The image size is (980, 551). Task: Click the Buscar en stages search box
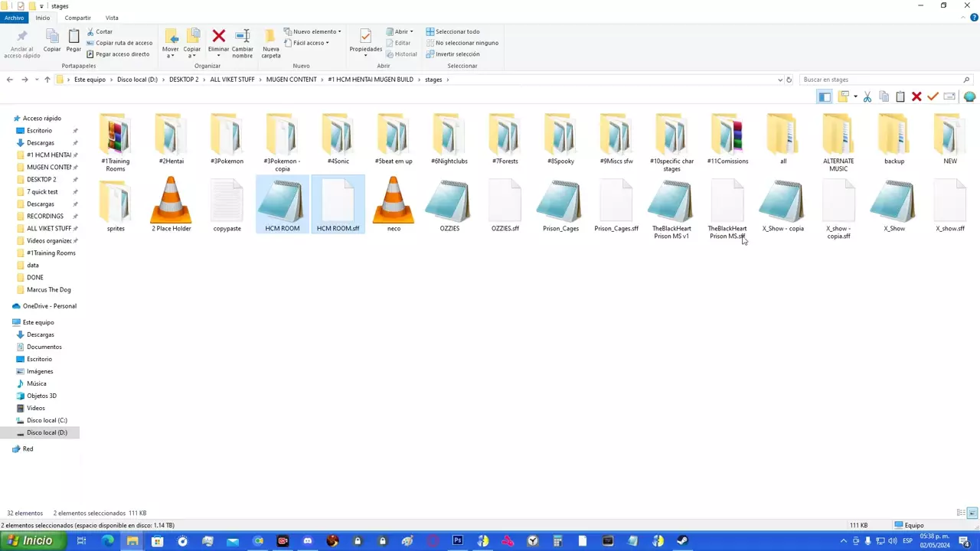pos(880,80)
